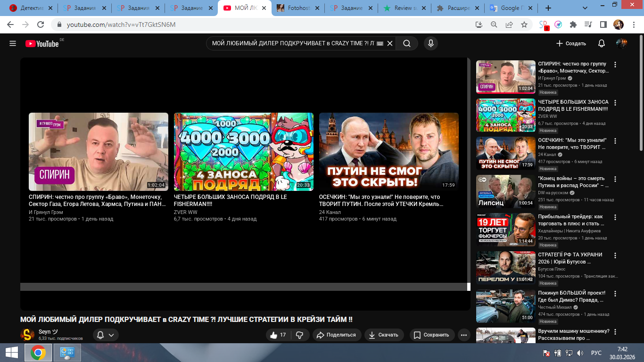Open the Chrome extensions puzzle icon
Viewport: 644px width, 362px height.
[573, 25]
